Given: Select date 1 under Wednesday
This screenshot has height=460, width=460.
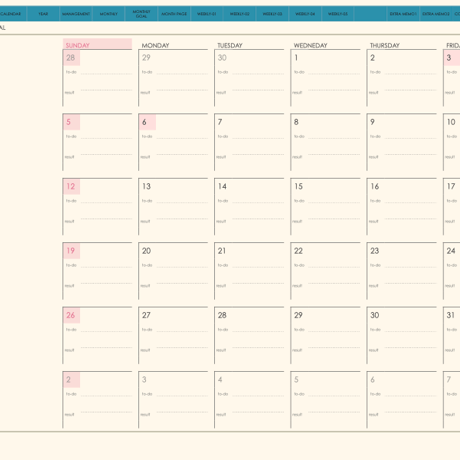Looking at the screenshot, I should point(296,58).
